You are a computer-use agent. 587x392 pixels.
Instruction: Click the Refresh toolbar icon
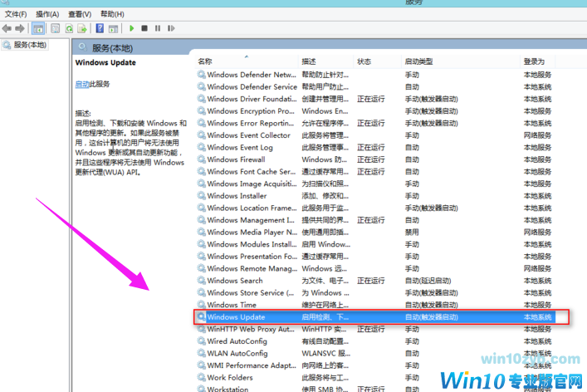(69, 28)
